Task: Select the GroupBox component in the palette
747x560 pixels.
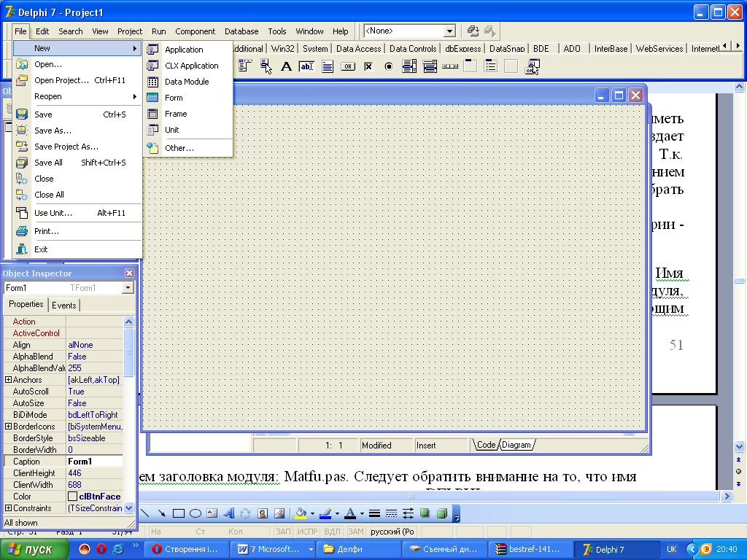Action: pos(471,66)
